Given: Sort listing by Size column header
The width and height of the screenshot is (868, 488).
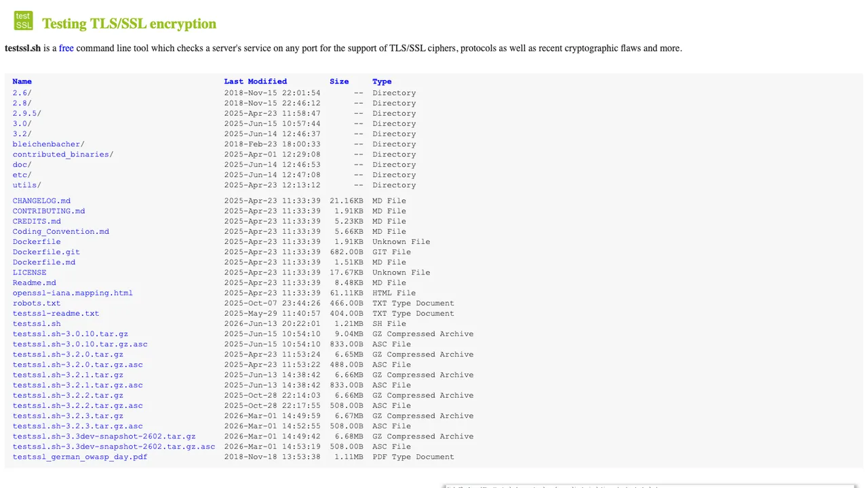Looking at the screenshot, I should coord(339,81).
